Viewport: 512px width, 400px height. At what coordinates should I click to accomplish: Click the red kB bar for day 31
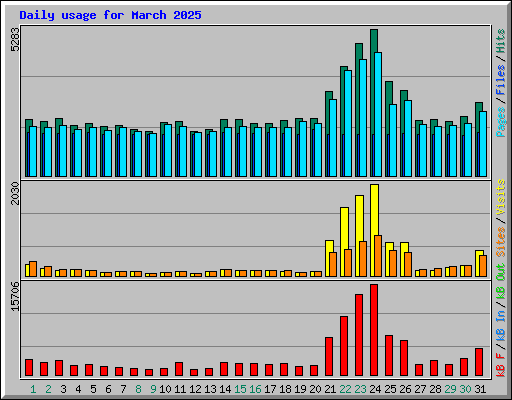point(479,362)
